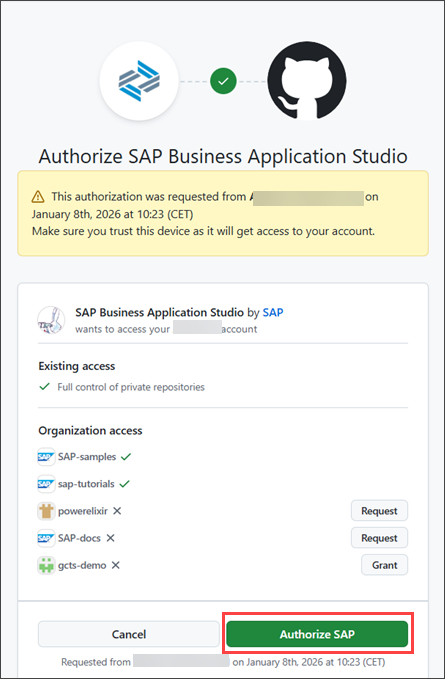Screen dimensions: 445x679
Task: Click the green check next to SAP-samples
Action: pyautogui.click(x=126, y=456)
